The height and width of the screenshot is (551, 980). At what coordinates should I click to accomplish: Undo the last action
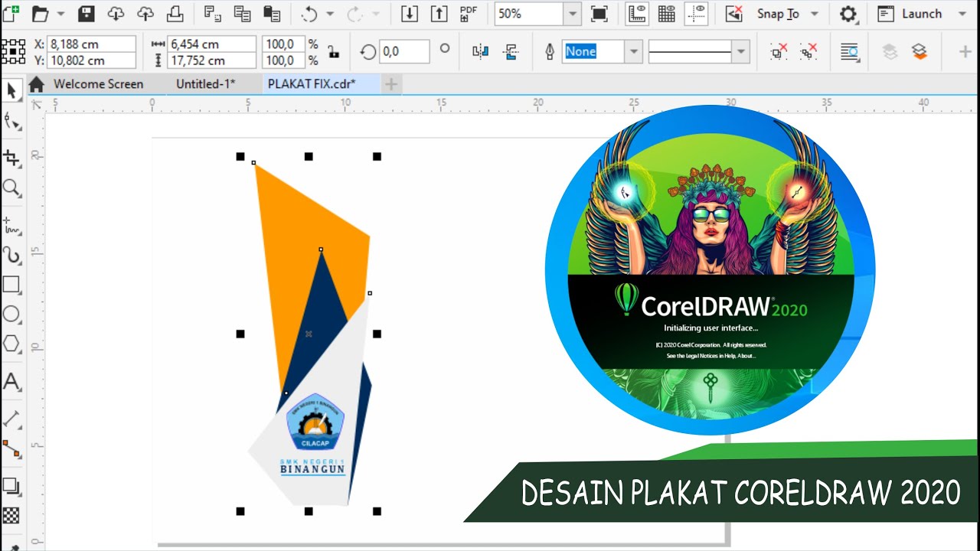(x=309, y=14)
